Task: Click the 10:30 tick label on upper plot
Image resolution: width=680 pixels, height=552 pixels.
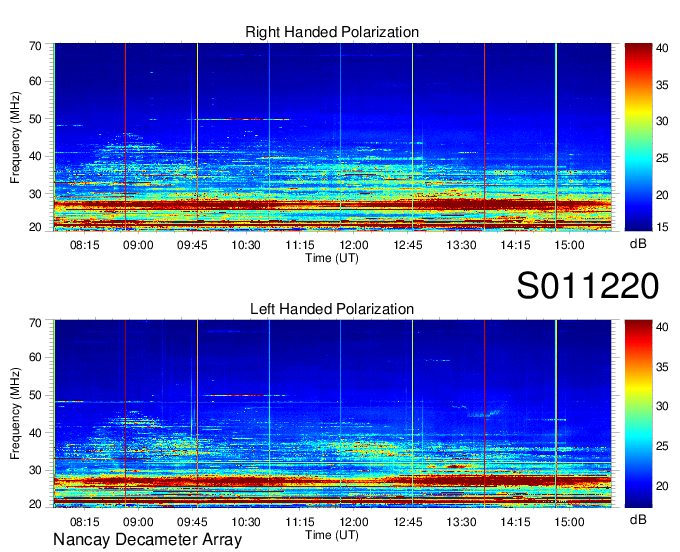Action: coord(246,245)
